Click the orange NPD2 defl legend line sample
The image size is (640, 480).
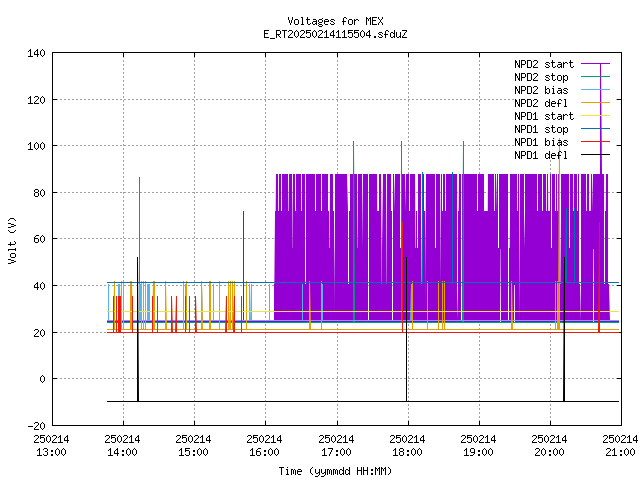coord(596,103)
